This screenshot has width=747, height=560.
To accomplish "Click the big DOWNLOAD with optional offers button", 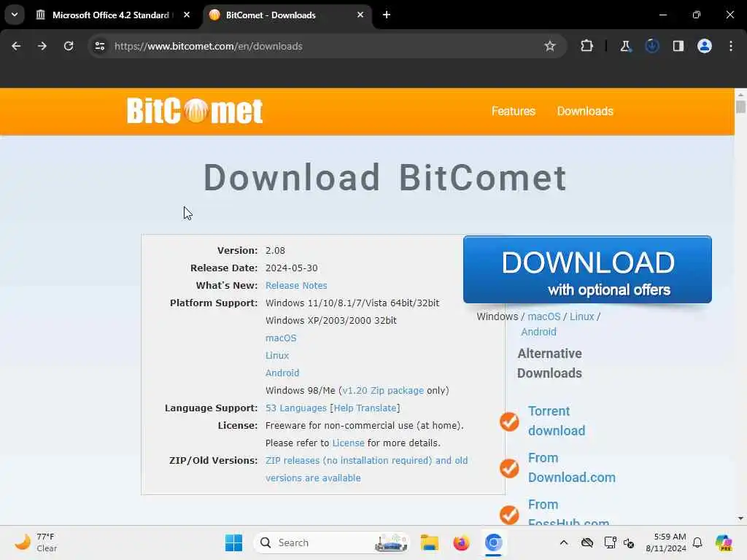I will [x=587, y=270].
